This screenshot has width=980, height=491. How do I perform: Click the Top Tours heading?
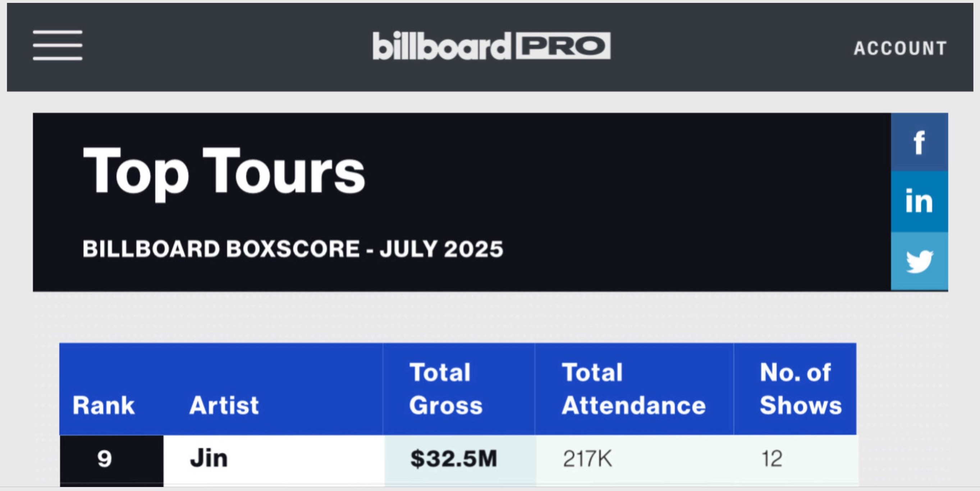click(x=224, y=171)
